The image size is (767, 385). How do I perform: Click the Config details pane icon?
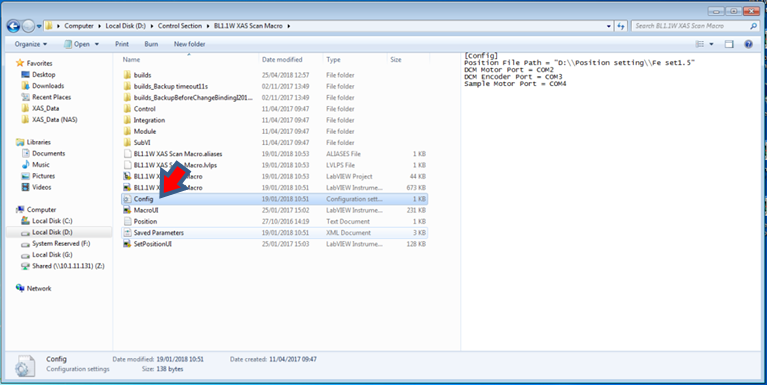[24, 365]
